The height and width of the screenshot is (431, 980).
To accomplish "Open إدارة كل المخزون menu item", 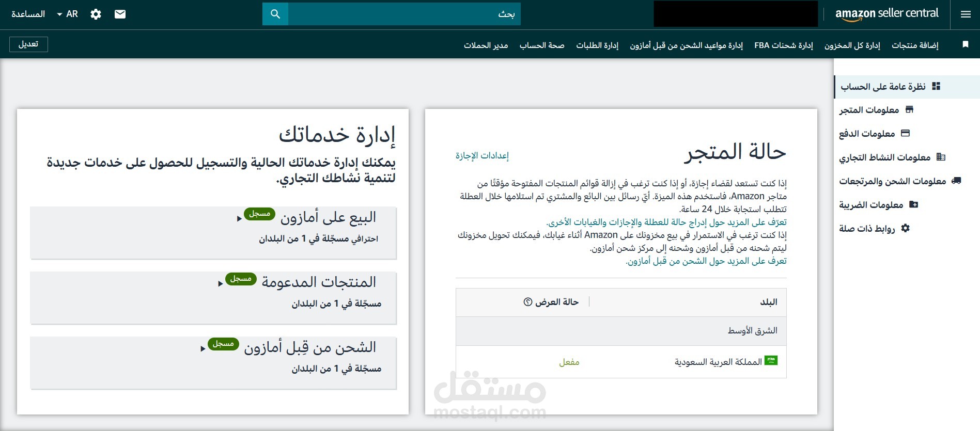I will 852,45.
